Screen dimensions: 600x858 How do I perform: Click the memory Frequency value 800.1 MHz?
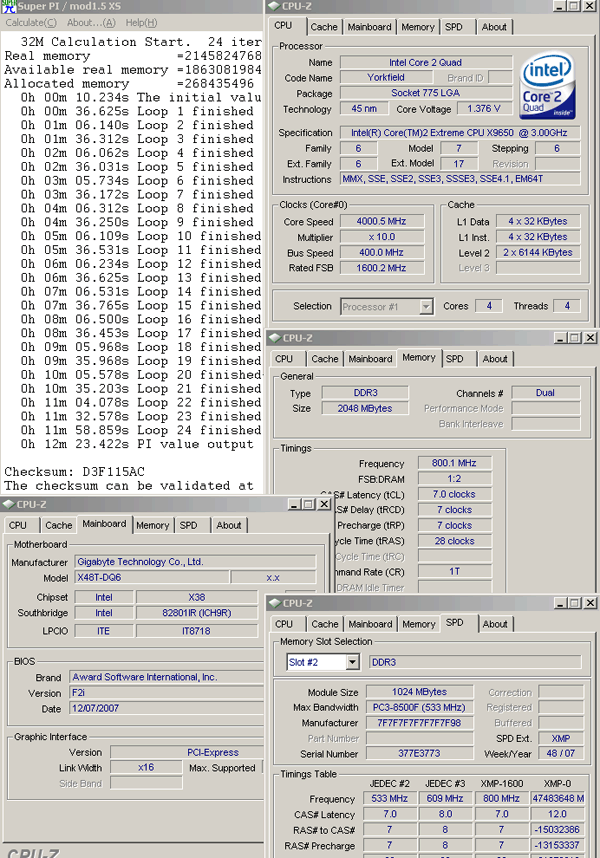[x=455, y=463]
